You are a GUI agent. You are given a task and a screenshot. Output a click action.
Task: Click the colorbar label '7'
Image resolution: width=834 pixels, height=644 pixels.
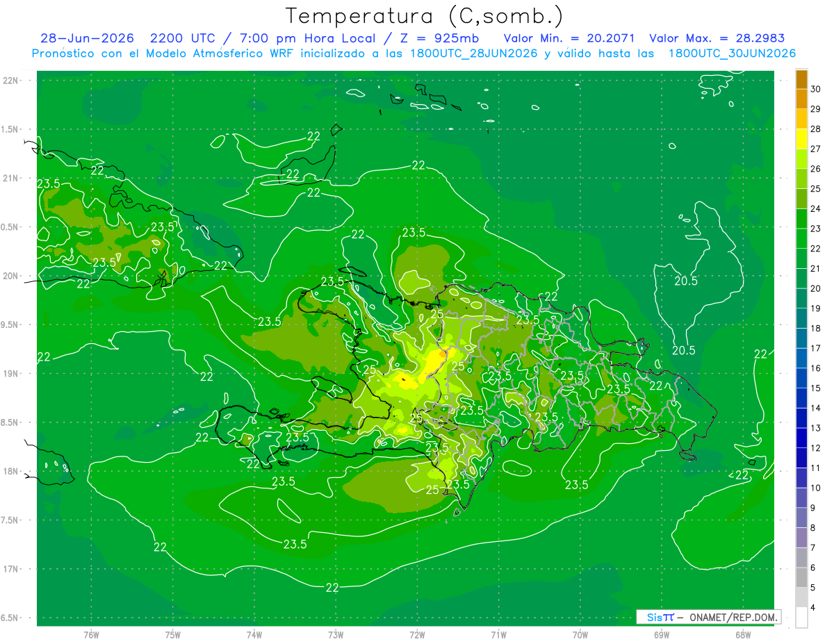click(815, 548)
